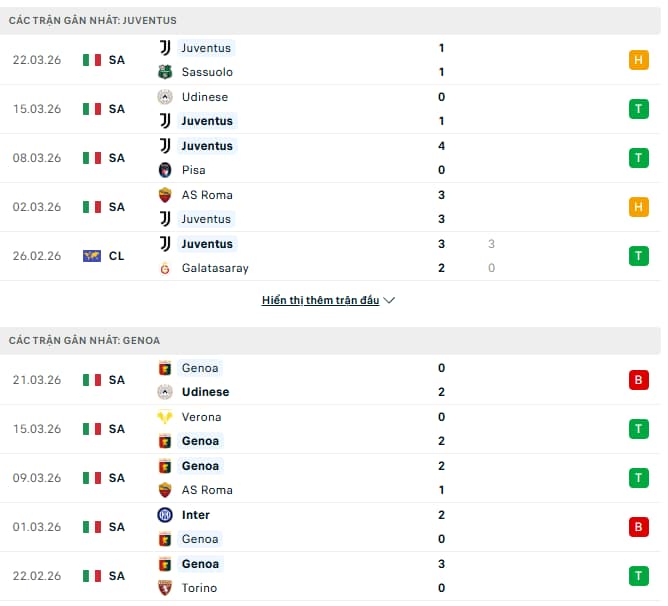Screen dimensions: 668x606
Task: Click the red B badge for Genoa–Udinese
Action: 640,380
